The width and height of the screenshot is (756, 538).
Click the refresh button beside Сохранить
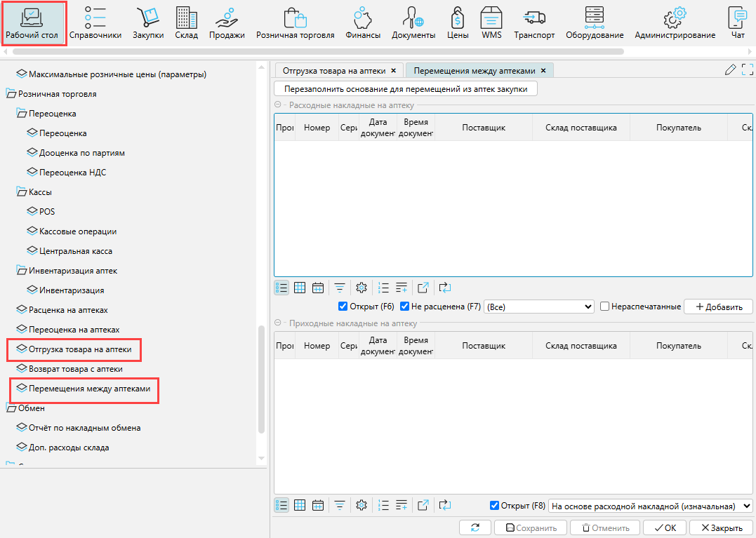(x=476, y=528)
